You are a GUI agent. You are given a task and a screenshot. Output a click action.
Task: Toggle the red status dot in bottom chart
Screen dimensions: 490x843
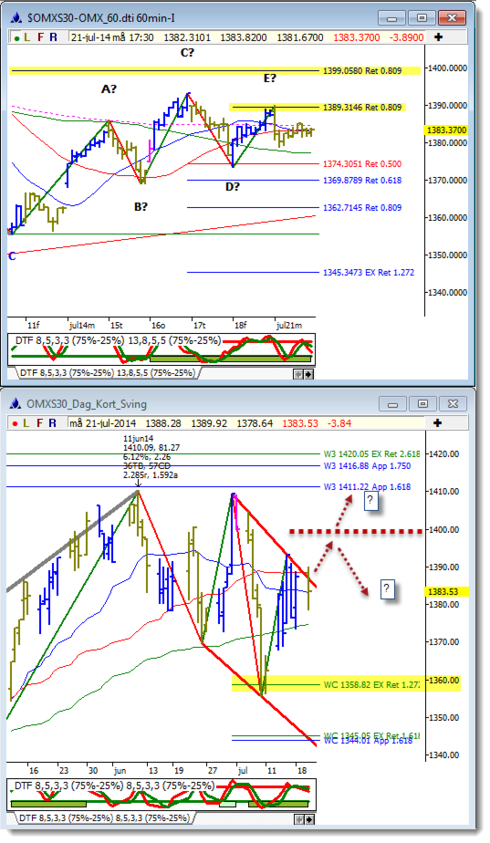15,424
